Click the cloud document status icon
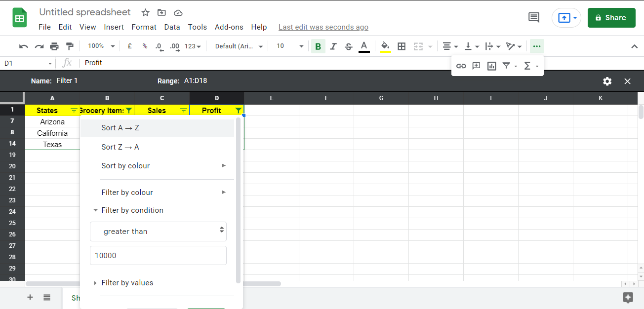This screenshot has height=309, width=644. (178, 12)
